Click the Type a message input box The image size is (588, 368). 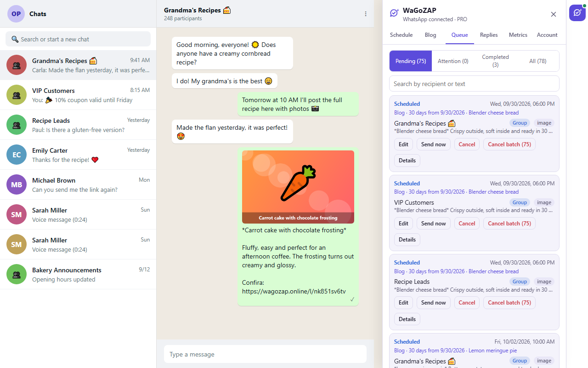pyautogui.click(x=265, y=354)
